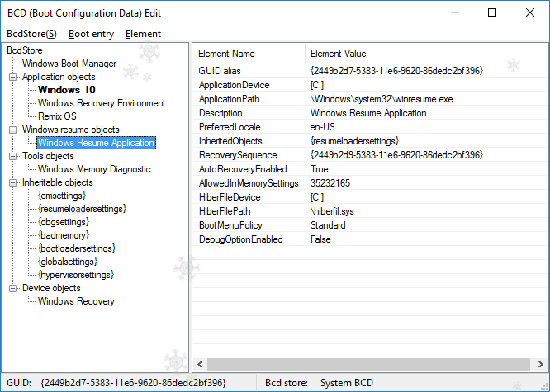The width and height of the screenshot is (550, 392).
Task: Select Windows Recovery device object
Action: [77, 301]
